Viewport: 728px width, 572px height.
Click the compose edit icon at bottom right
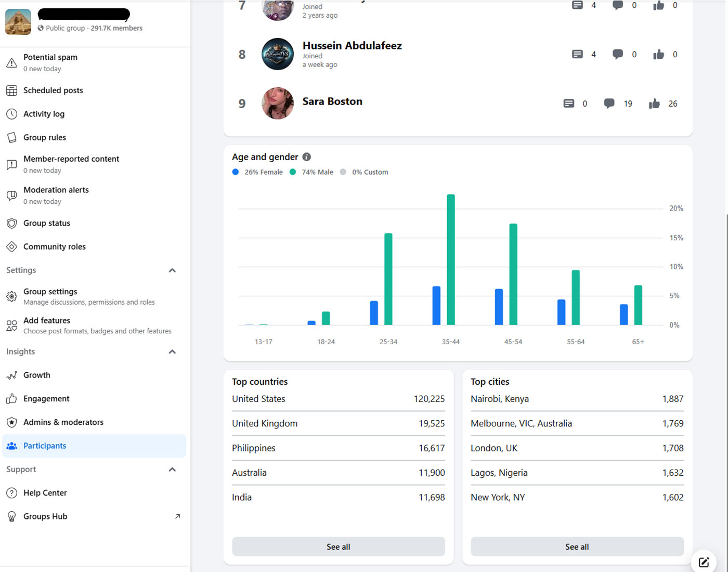pyautogui.click(x=704, y=562)
